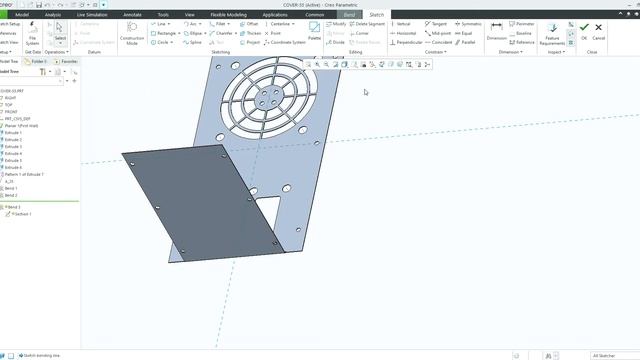640x360 pixels.
Task: Switch to the Bend tab
Action: point(349,15)
